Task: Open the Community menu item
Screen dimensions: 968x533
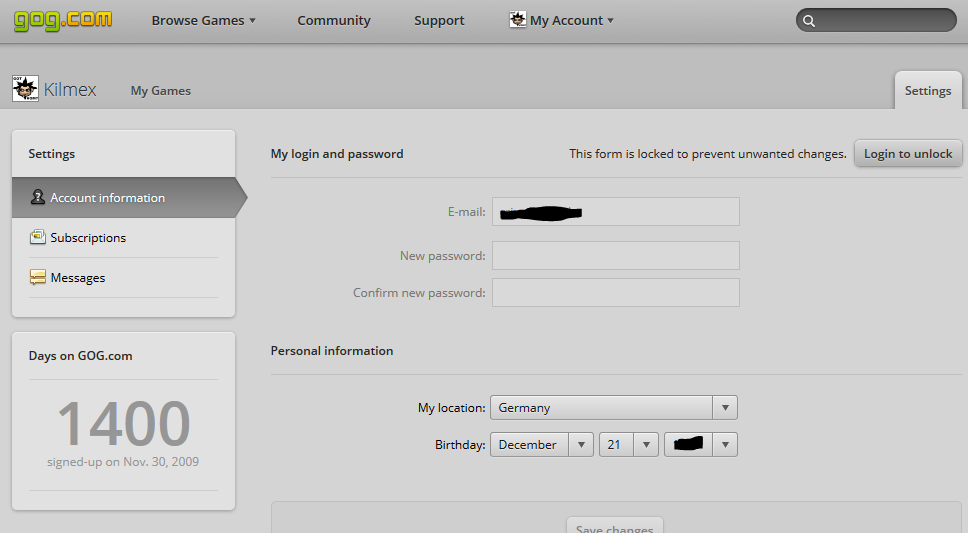Action: click(334, 20)
